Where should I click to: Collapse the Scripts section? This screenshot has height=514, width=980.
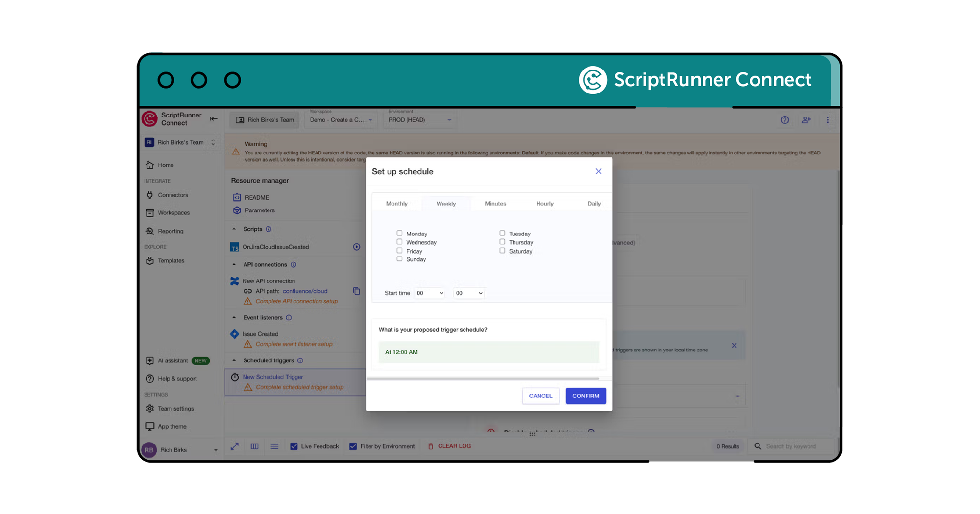pos(234,229)
